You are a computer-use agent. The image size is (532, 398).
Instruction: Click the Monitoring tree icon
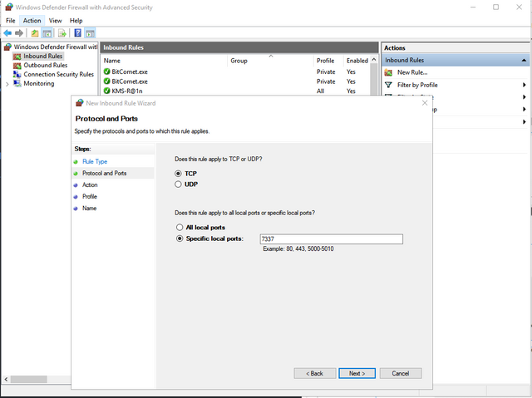[17, 83]
